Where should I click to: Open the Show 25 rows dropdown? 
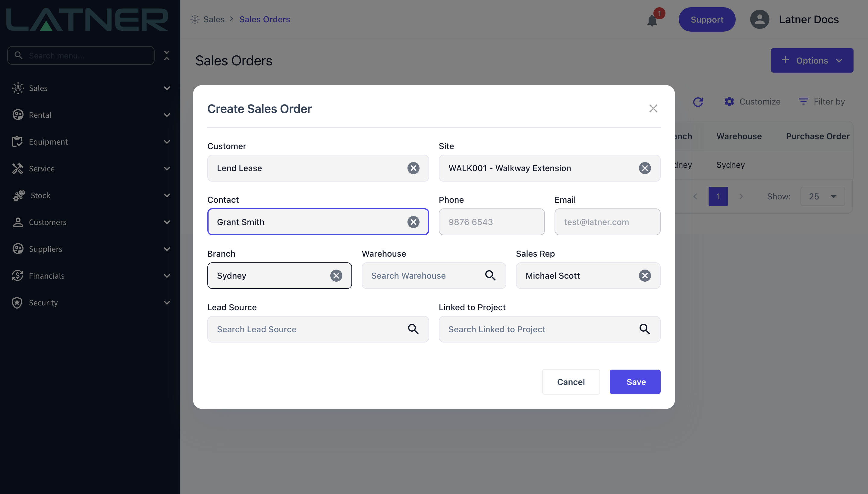click(822, 196)
